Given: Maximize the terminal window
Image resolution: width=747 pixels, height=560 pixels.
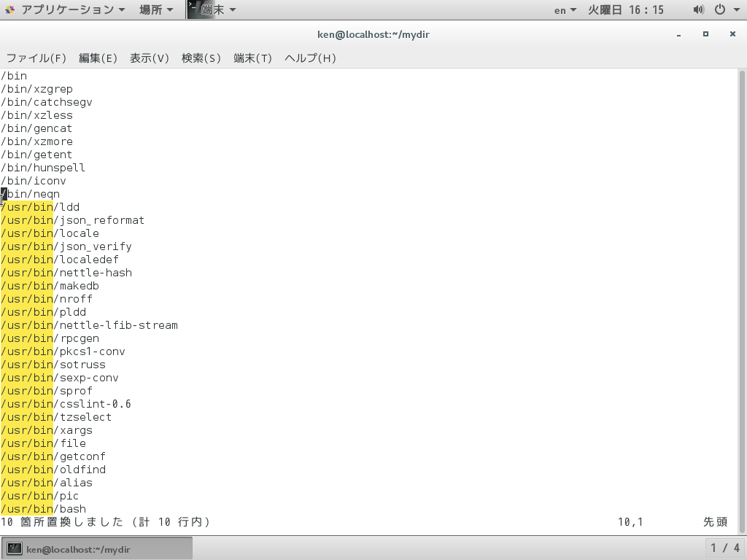Looking at the screenshot, I should click(x=705, y=34).
